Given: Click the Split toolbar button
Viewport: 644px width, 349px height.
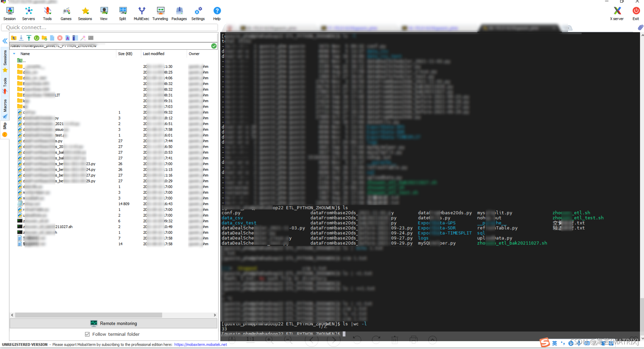Looking at the screenshot, I should pos(123,14).
